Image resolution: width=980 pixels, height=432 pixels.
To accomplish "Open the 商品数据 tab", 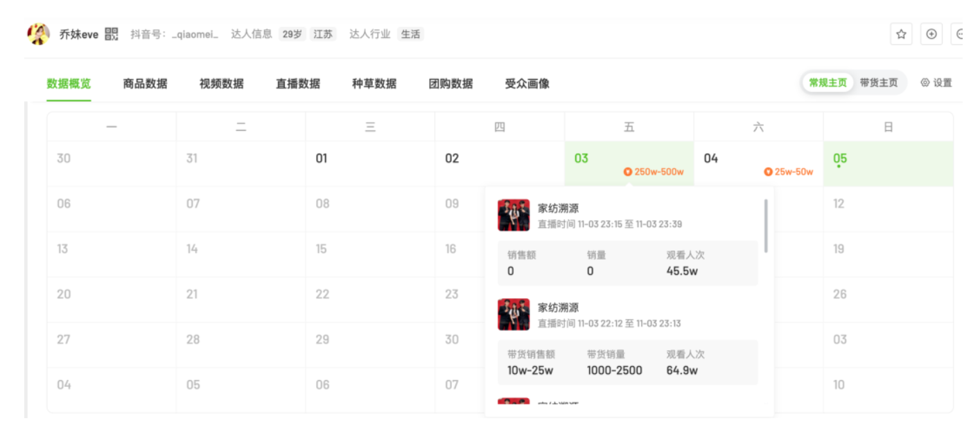I will click(145, 84).
